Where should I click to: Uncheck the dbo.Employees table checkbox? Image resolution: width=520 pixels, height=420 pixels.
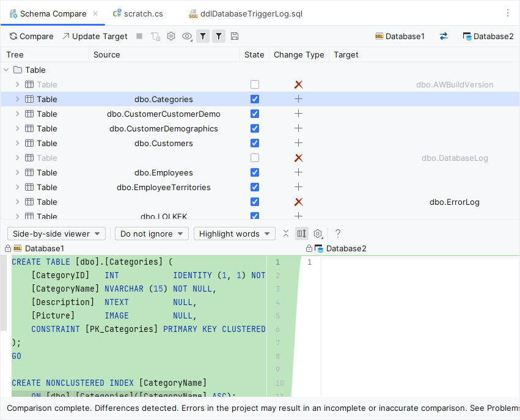tap(255, 172)
